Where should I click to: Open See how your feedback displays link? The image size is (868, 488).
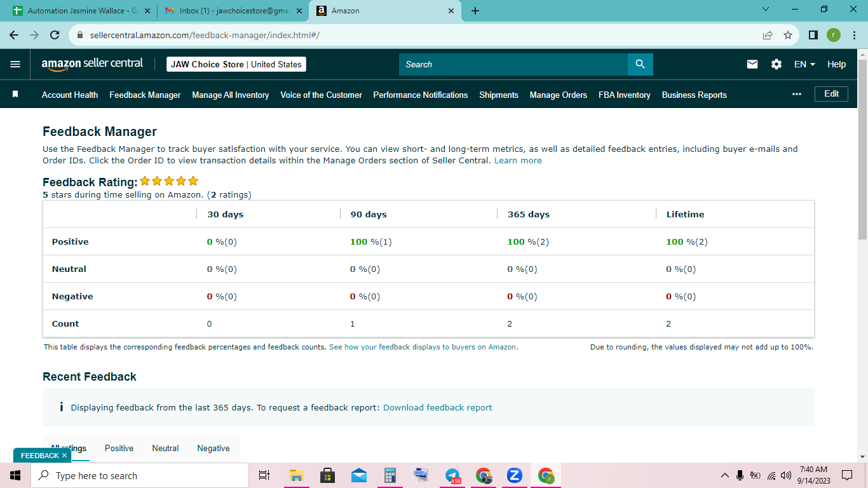tap(423, 347)
